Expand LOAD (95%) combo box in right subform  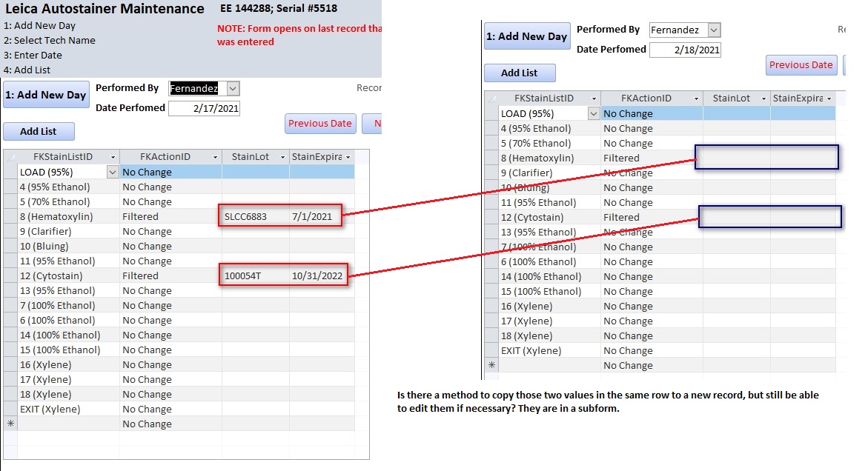point(594,114)
